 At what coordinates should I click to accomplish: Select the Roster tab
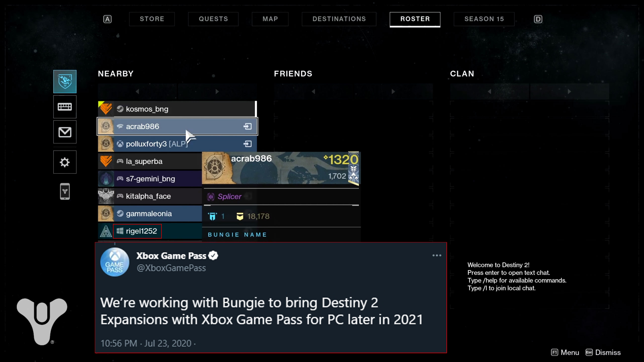(415, 19)
